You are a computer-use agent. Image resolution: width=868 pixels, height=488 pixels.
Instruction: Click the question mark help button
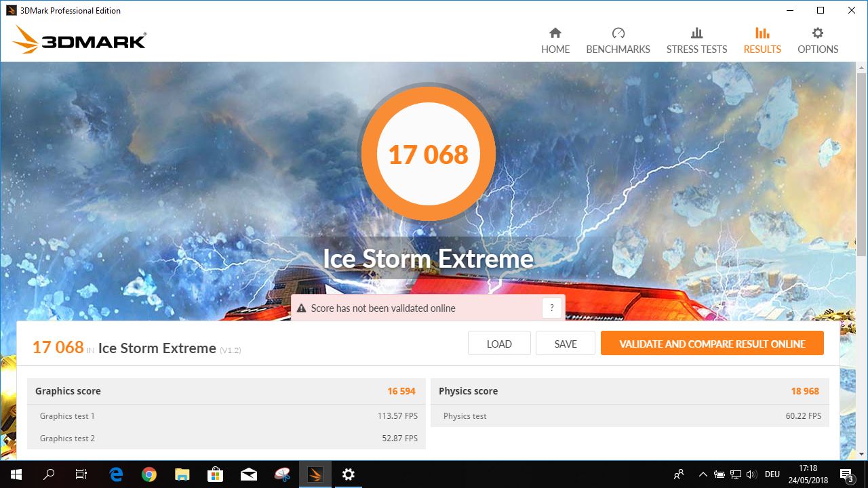(553, 308)
